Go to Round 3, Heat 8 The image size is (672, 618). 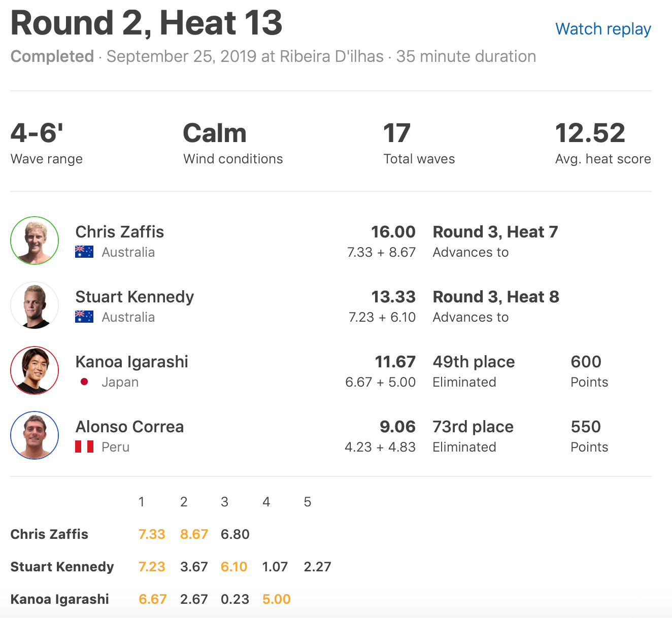495,297
